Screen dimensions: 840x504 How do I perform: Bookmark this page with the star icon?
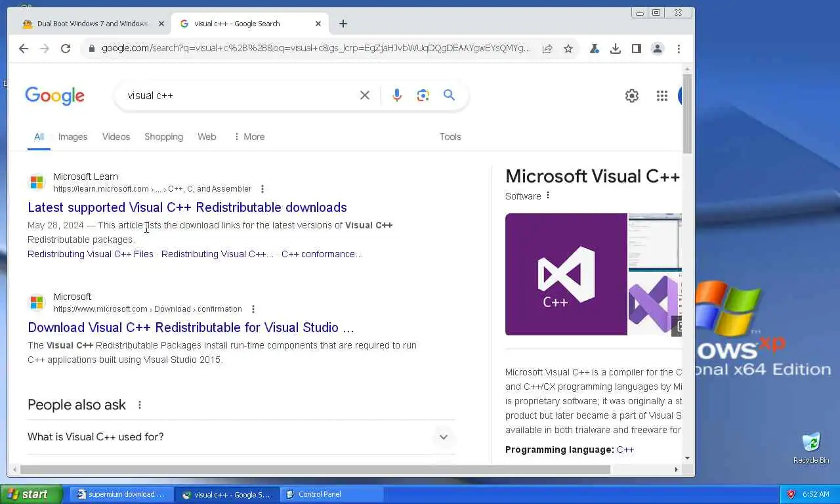click(x=568, y=49)
